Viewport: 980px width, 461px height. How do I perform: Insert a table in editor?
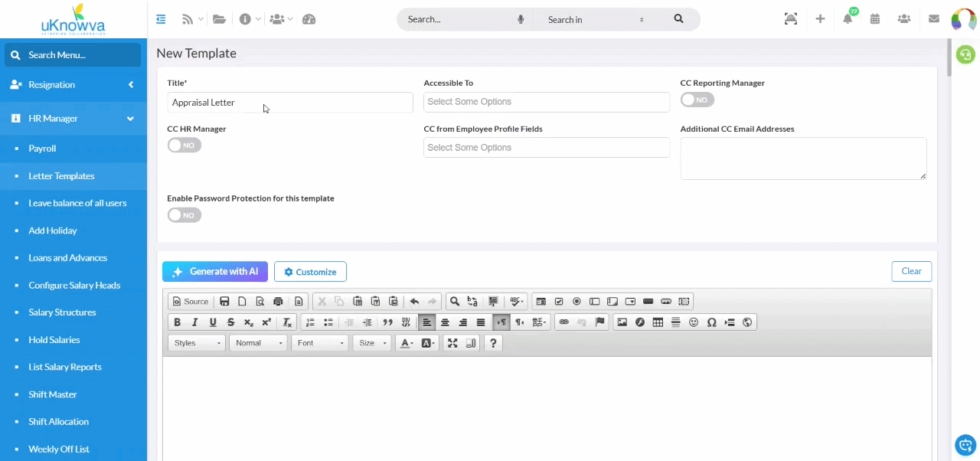tap(658, 322)
